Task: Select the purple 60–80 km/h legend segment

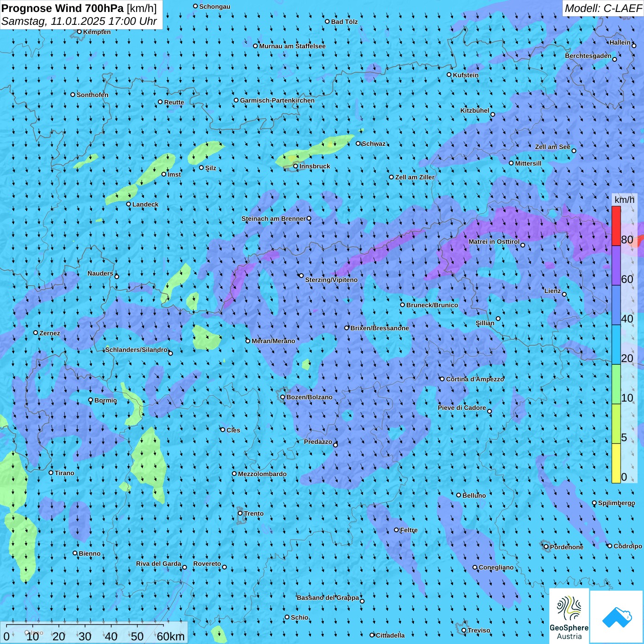Action: point(616,266)
